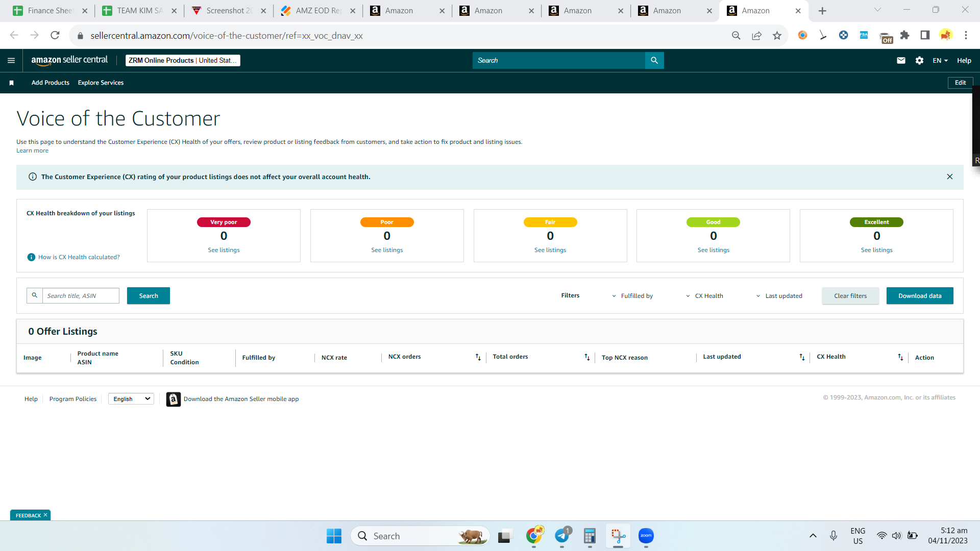Open How is CX Health calculated link
980x551 pixels.
coord(79,257)
